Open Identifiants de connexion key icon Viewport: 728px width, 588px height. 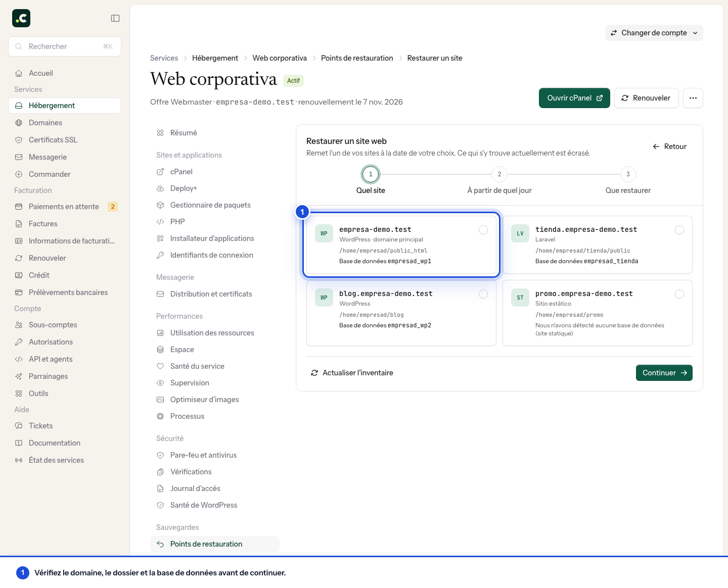[160, 255]
